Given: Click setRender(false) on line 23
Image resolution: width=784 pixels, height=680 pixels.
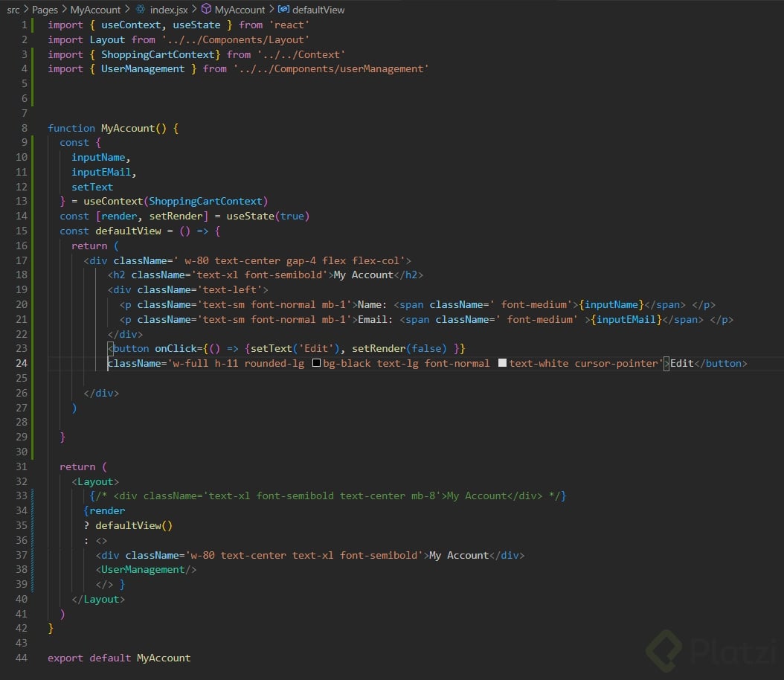Looking at the screenshot, I should pos(399,348).
